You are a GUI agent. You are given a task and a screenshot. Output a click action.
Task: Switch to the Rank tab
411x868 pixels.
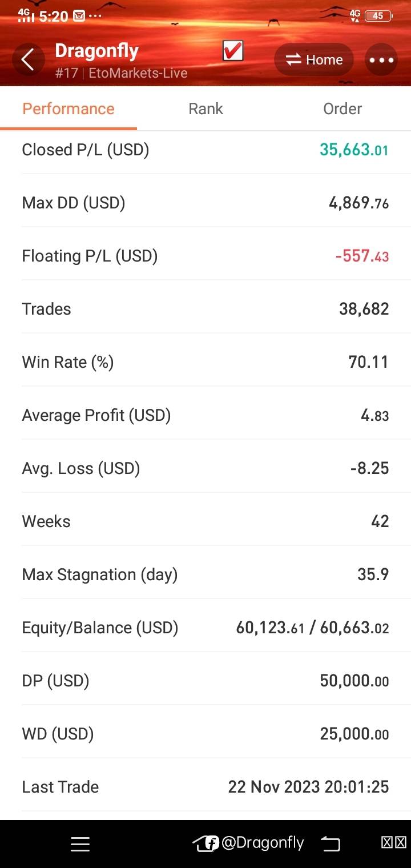click(x=205, y=108)
